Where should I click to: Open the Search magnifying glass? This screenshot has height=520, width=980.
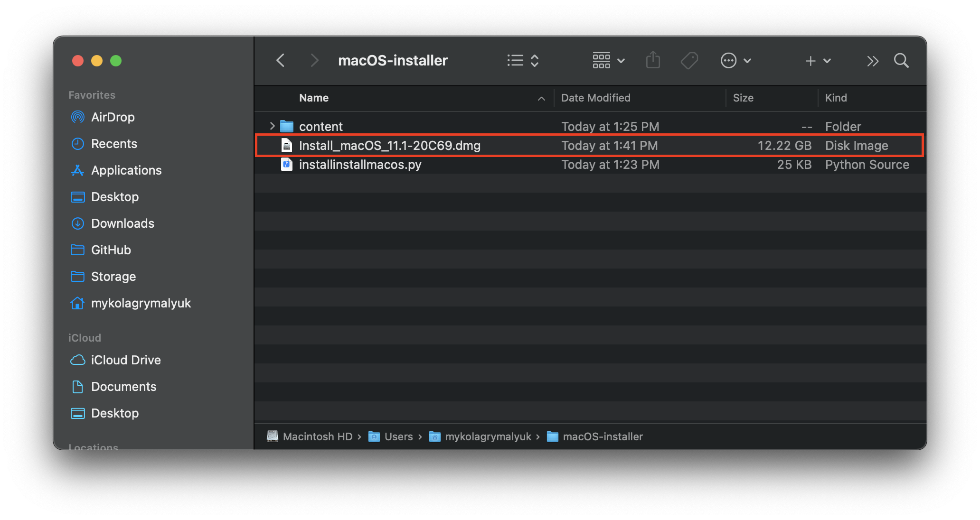[x=901, y=60]
